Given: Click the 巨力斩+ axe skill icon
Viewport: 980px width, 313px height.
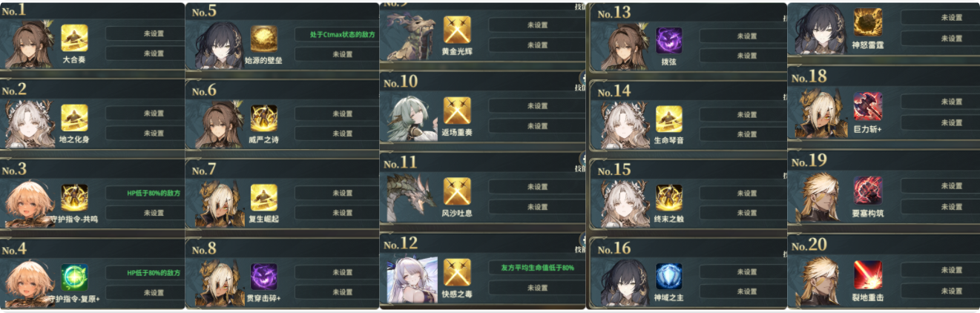Looking at the screenshot, I should (868, 106).
